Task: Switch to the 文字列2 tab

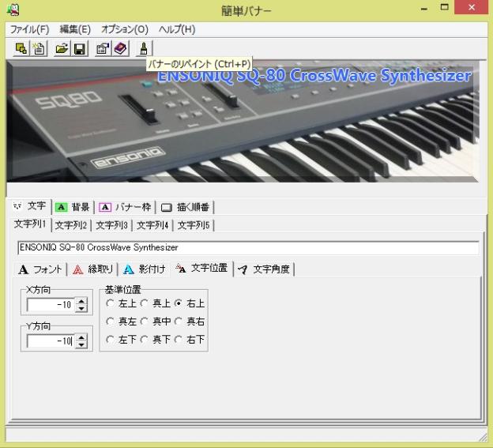Action: click(x=71, y=225)
